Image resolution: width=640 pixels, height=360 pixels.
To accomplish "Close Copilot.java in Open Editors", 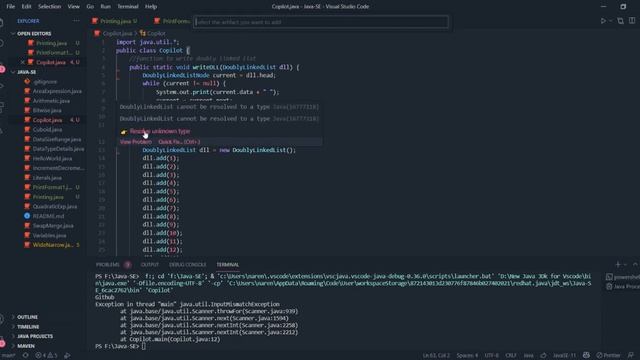I will pos(23,62).
